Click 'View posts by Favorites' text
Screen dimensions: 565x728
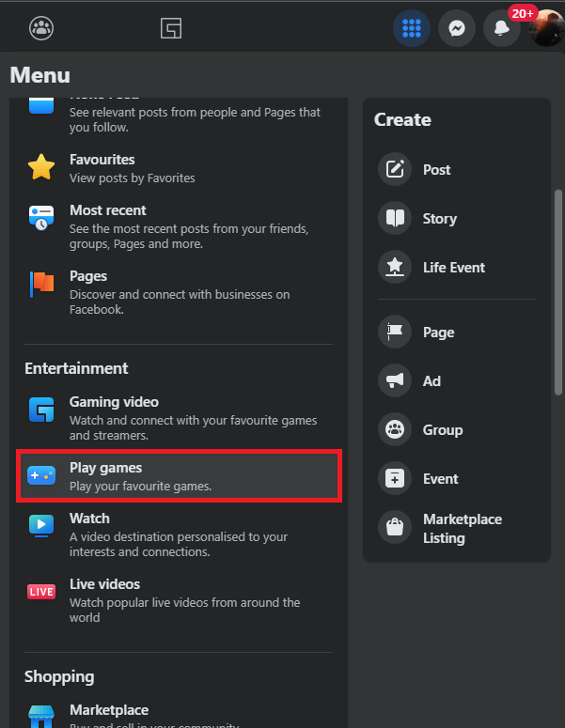pos(132,178)
